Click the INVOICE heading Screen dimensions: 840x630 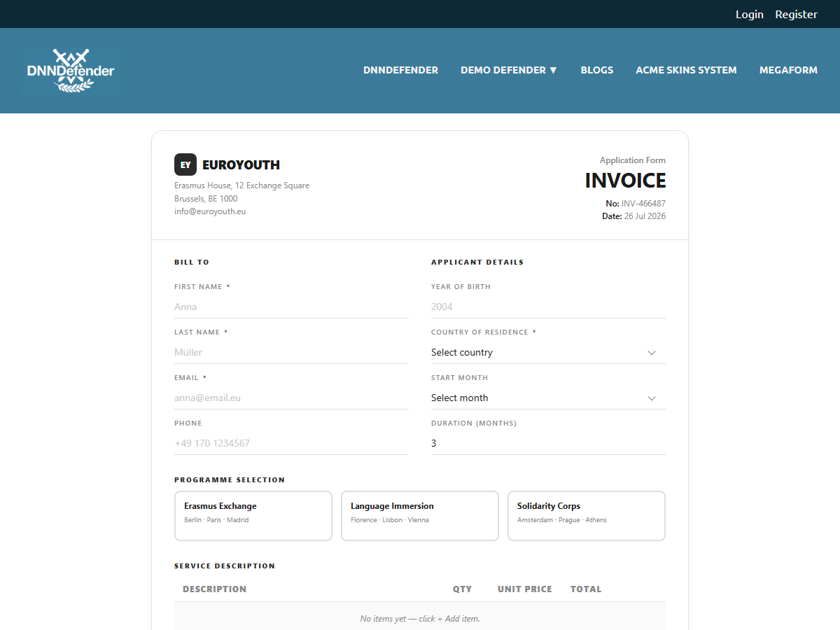626,181
